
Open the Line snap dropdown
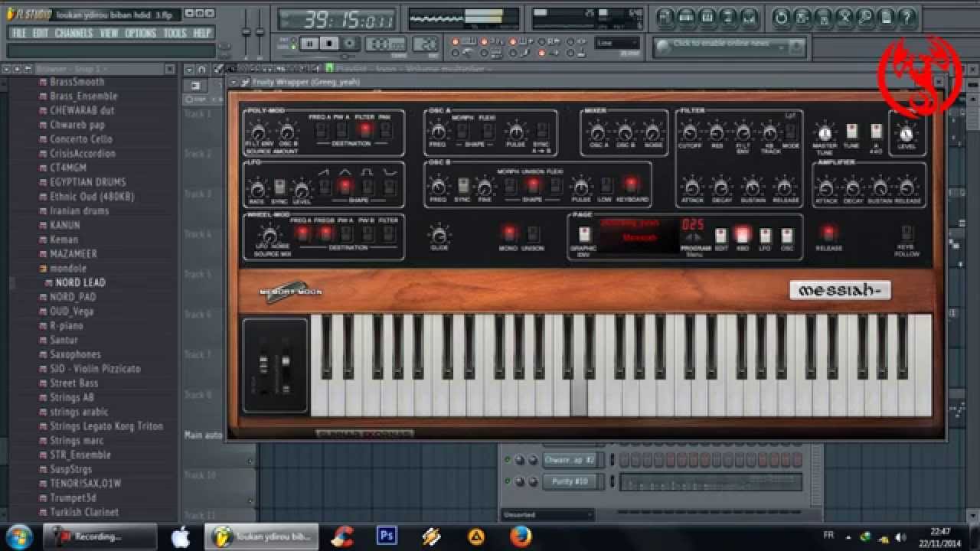(617, 43)
